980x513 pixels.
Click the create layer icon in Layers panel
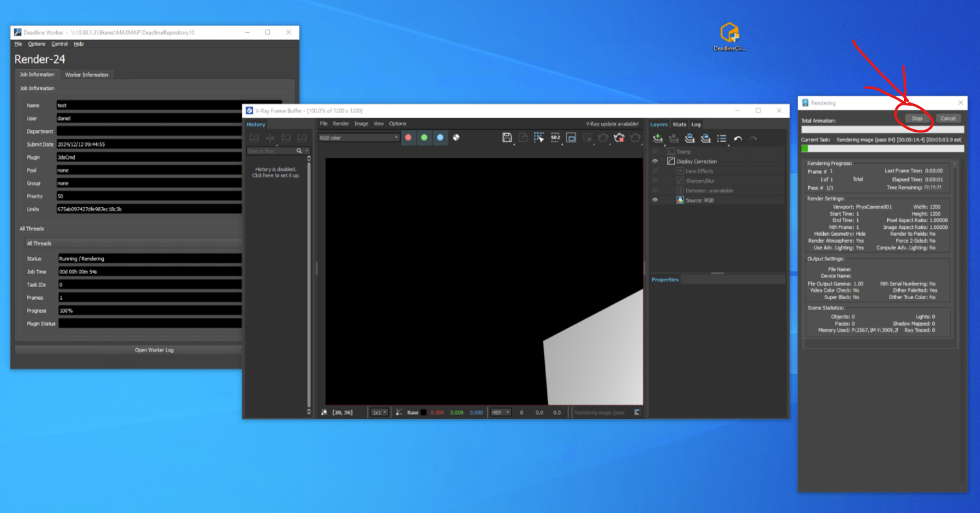click(658, 138)
